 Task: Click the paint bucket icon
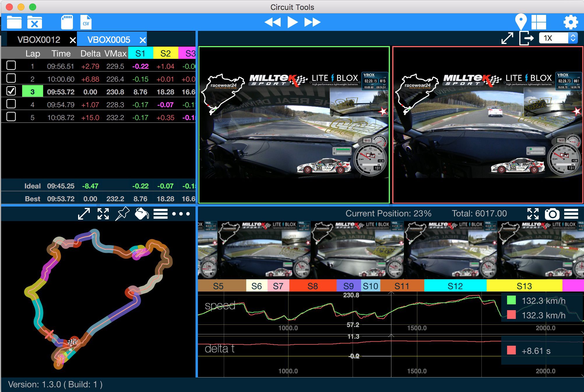point(142,214)
